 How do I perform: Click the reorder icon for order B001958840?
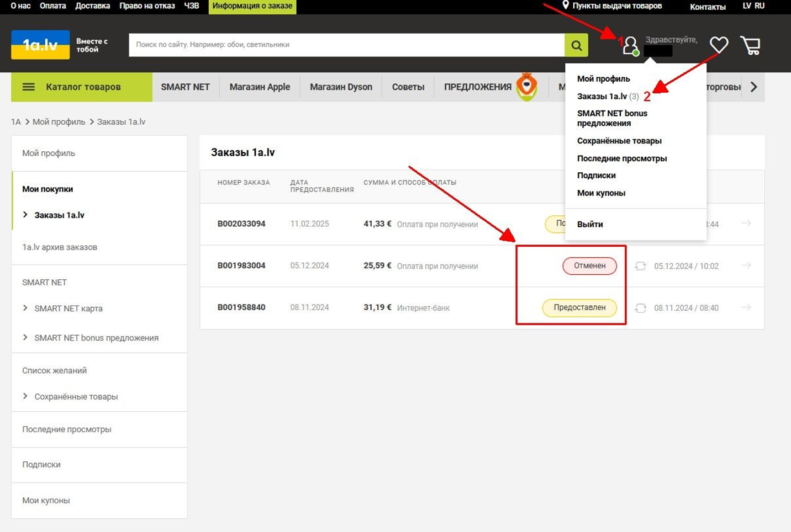640,308
